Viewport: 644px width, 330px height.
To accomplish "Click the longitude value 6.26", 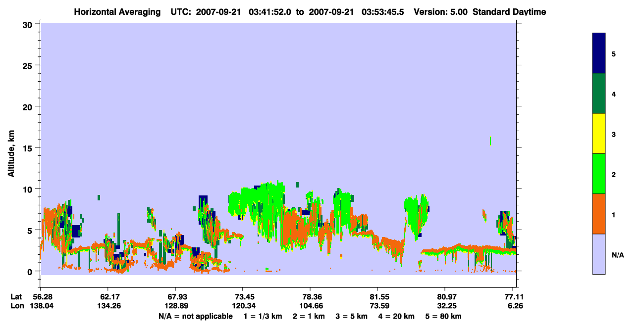I will tap(515, 306).
